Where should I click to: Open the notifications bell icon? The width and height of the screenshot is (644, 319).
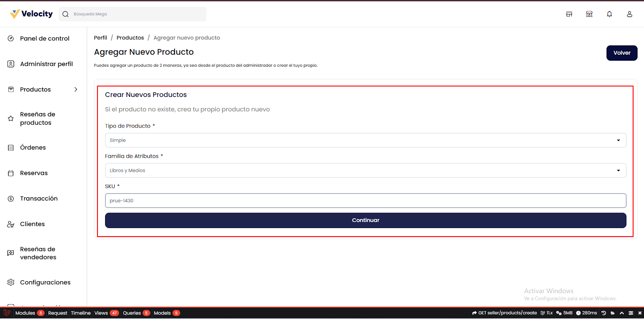pos(609,14)
